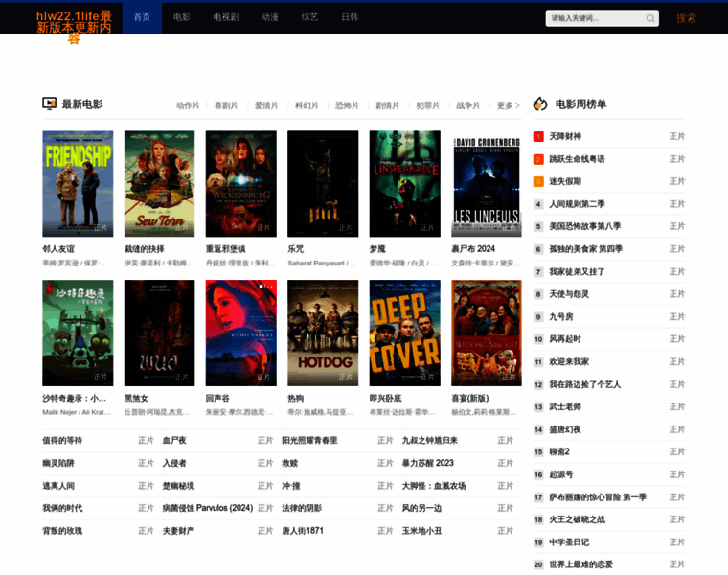Click the 邻人友谊 movie title
The height and width of the screenshot is (575, 728).
point(58,249)
